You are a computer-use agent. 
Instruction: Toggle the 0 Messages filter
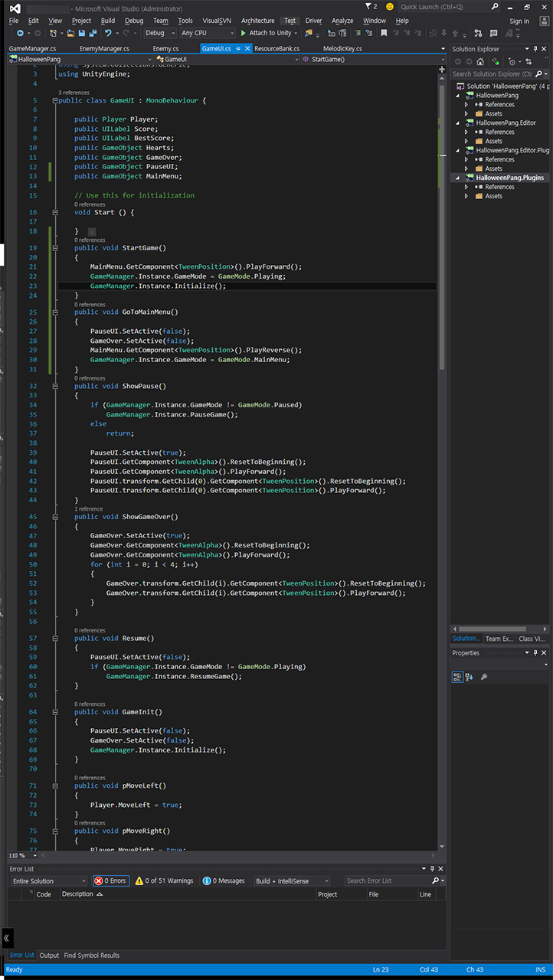(x=224, y=881)
